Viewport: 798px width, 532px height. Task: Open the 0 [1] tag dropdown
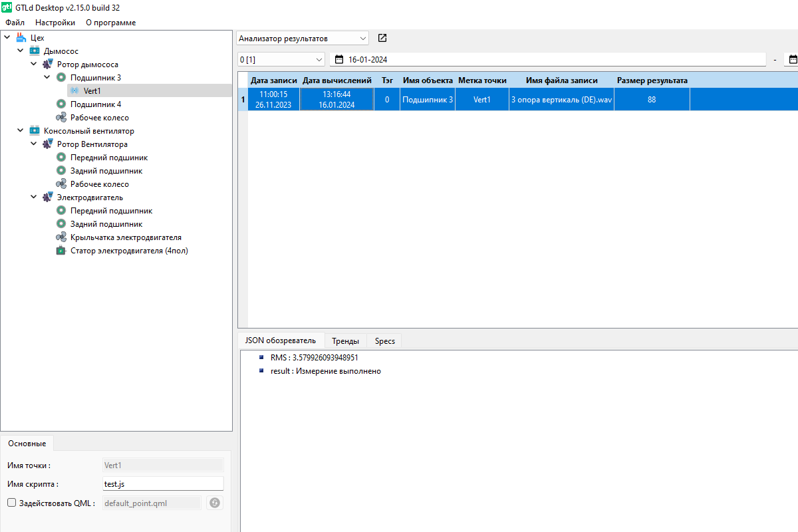pyautogui.click(x=281, y=59)
